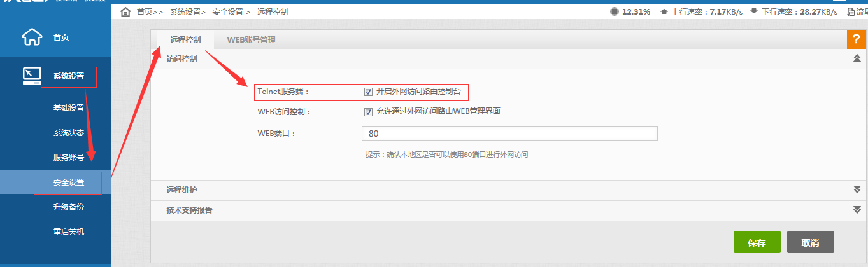Toggle the Telnet服务端 external access checkbox
868x267 pixels.
[368, 92]
